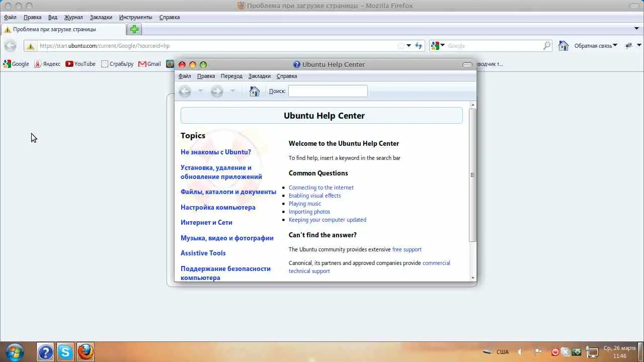Click Help Center taskbar icon

click(45, 352)
